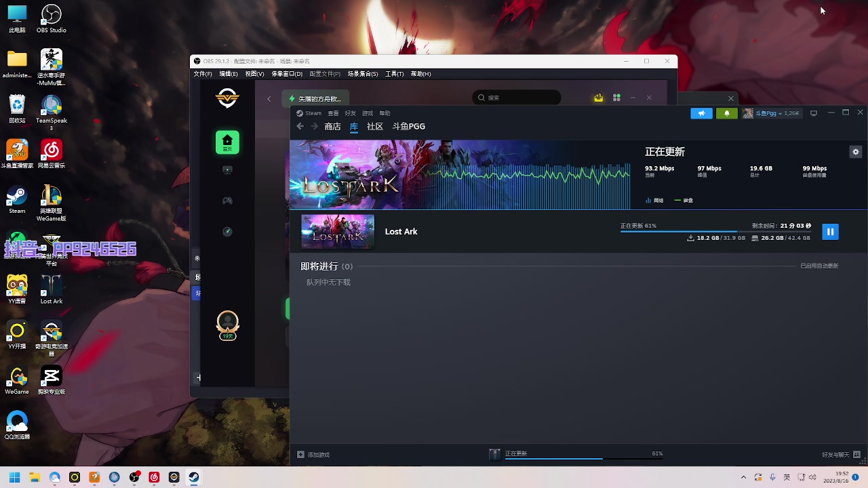Open 好友与聊天 friends and chat

[841, 455]
